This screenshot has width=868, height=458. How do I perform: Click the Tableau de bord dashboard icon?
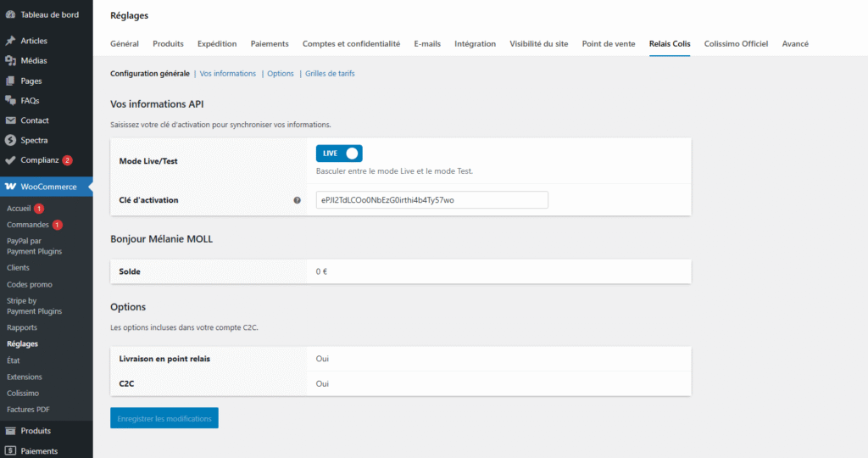[x=10, y=14]
